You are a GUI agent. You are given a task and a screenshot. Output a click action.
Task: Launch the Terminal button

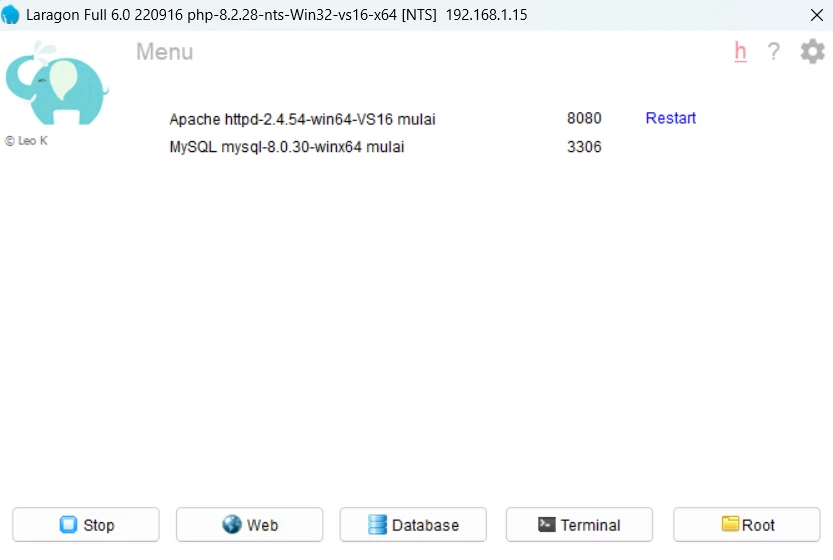[579, 524]
